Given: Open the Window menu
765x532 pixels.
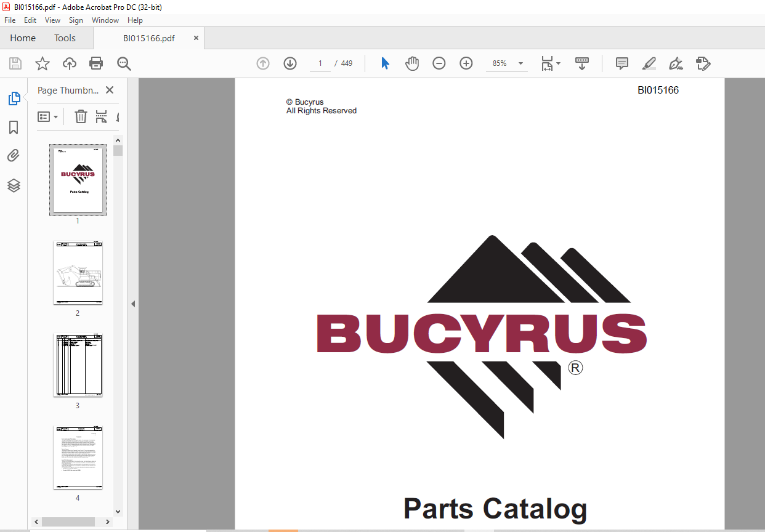Looking at the screenshot, I should coord(105,20).
